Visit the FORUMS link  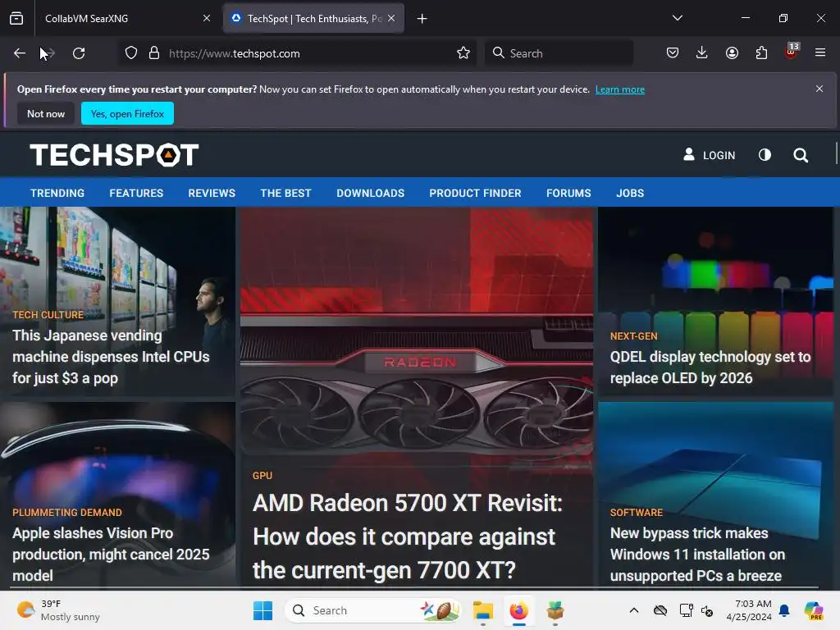point(568,193)
